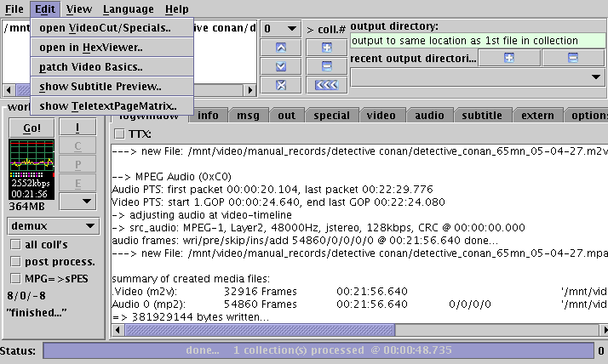Check the TTX option in log window
The height and width of the screenshot is (364, 608).
119,134
